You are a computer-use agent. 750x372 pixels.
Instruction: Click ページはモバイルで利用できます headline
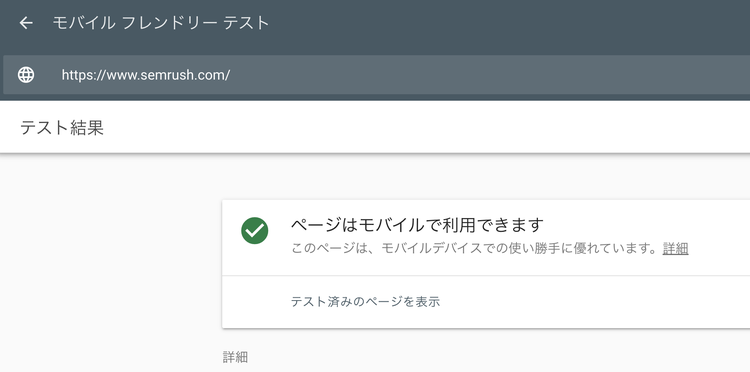(x=417, y=224)
